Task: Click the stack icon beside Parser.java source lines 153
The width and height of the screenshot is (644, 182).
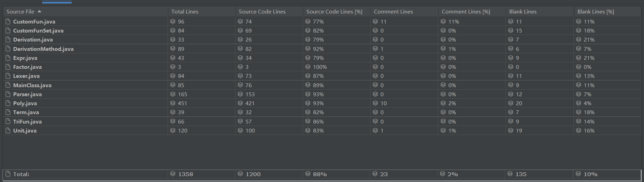Action: (241, 94)
